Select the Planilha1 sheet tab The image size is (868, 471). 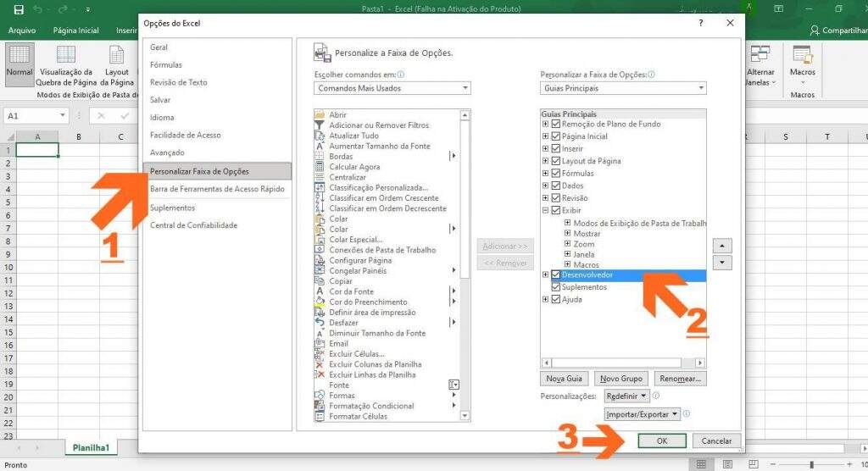[x=92, y=448]
